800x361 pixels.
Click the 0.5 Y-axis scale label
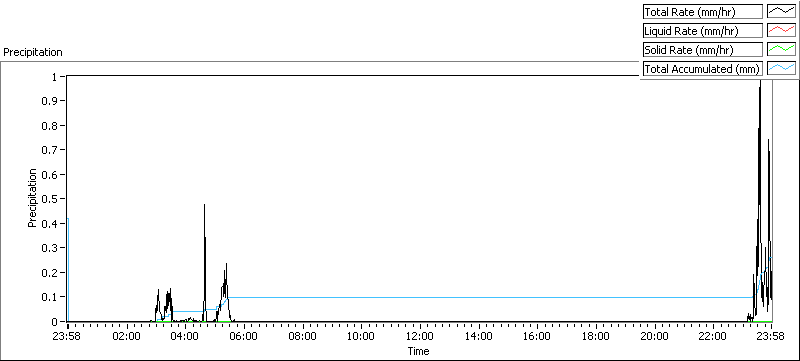(52, 199)
